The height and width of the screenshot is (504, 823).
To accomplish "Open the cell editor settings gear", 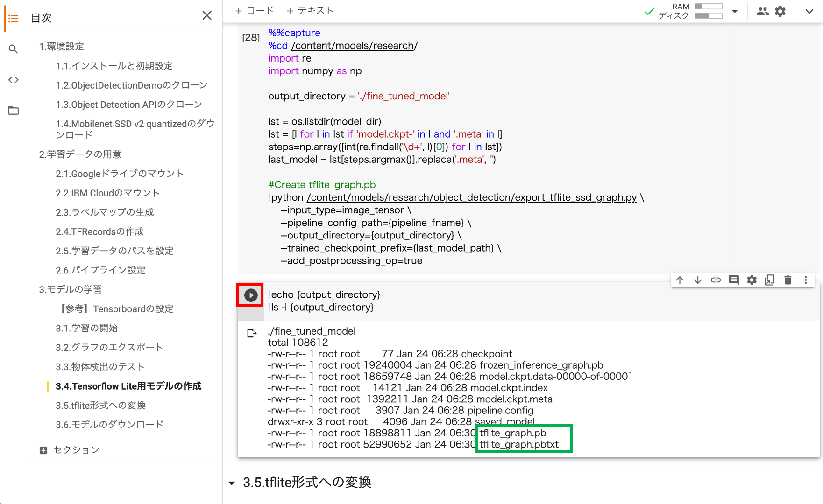I will [752, 280].
